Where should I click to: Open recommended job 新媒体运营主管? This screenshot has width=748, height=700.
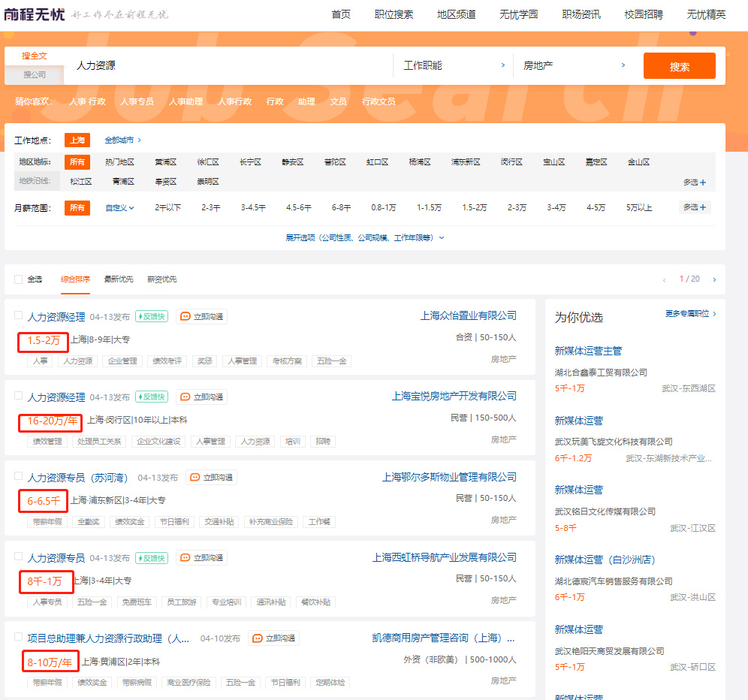point(588,352)
